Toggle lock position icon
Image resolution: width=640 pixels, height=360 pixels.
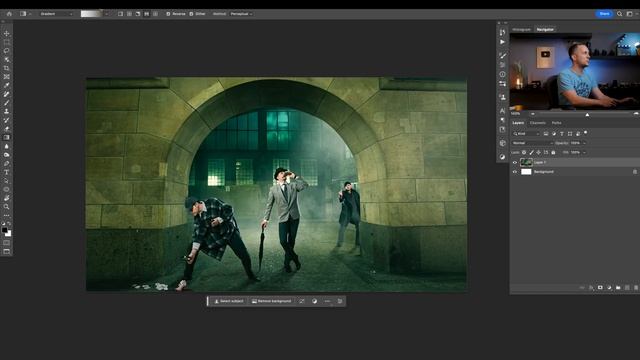tap(539, 152)
